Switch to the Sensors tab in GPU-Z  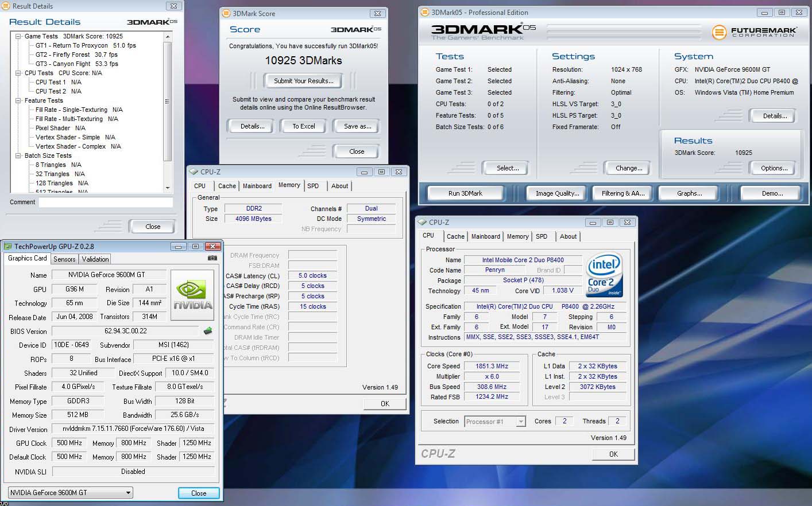[x=64, y=259]
